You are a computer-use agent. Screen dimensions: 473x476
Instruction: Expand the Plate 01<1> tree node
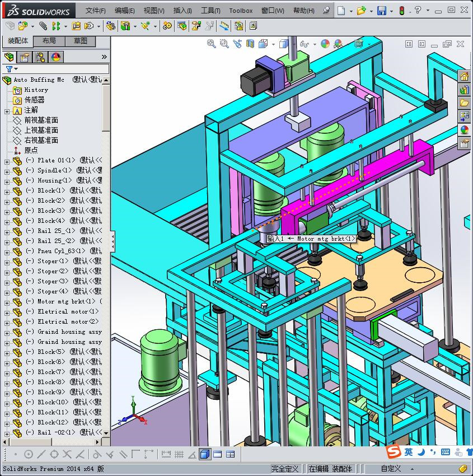(7, 162)
